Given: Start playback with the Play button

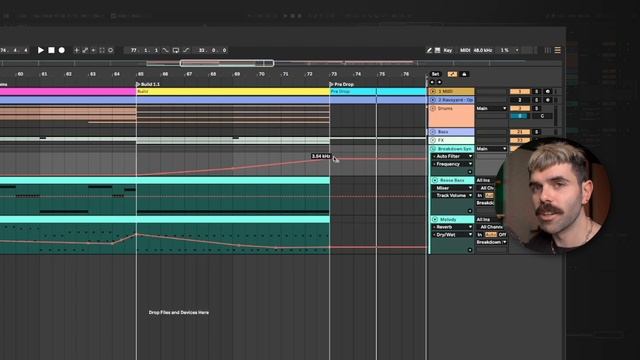Looking at the screenshot, I should [x=40, y=50].
